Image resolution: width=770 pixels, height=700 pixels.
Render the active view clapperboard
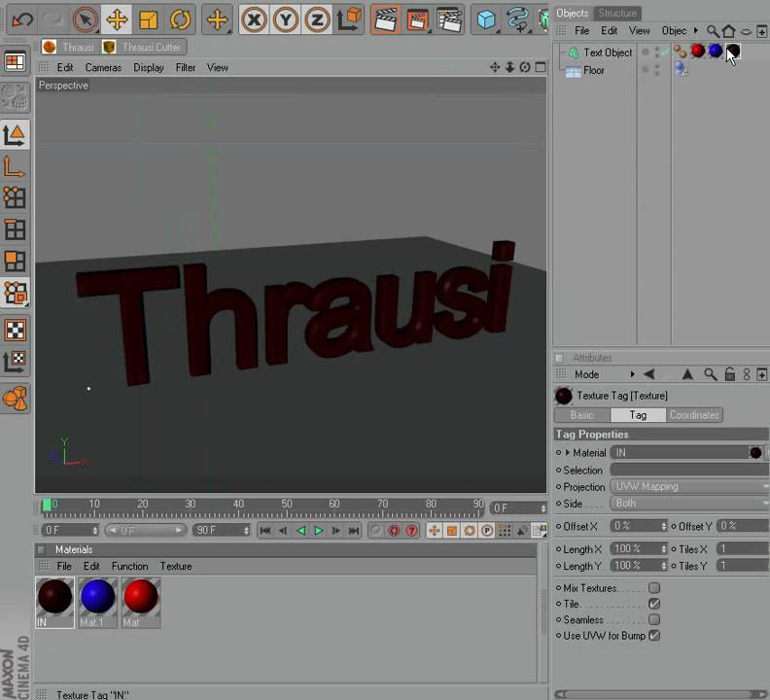[386, 19]
